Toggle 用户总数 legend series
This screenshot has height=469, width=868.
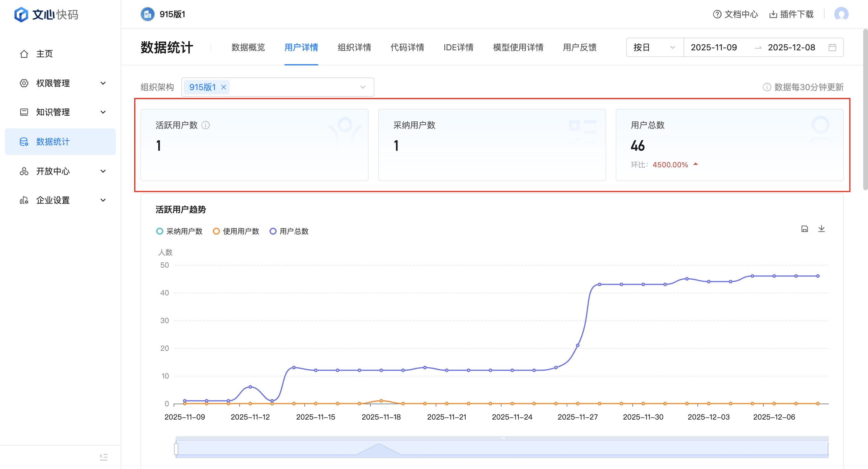click(289, 231)
